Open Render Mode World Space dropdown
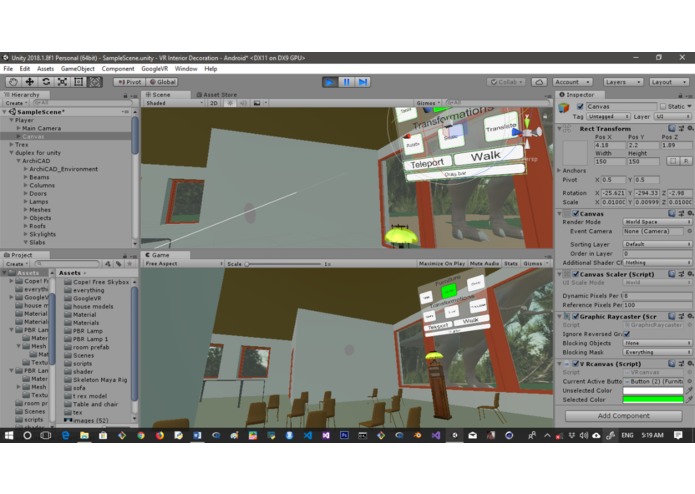 657,222
